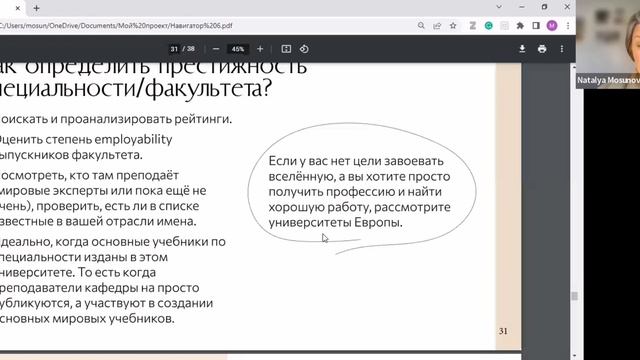Viewport: 640px width, 360px height.
Task: Click the fit to page button
Action: (286, 49)
